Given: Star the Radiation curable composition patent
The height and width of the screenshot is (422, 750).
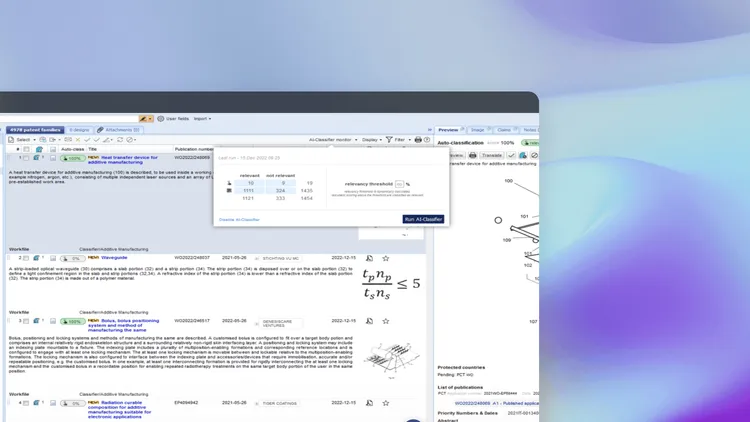Looking at the screenshot, I should pyautogui.click(x=386, y=403).
